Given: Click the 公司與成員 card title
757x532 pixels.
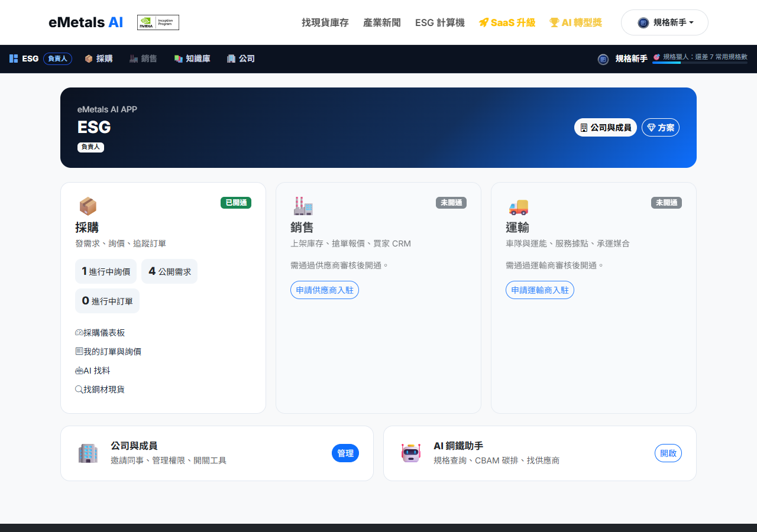Looking at the screenshot, I should (x=134, y=446).
